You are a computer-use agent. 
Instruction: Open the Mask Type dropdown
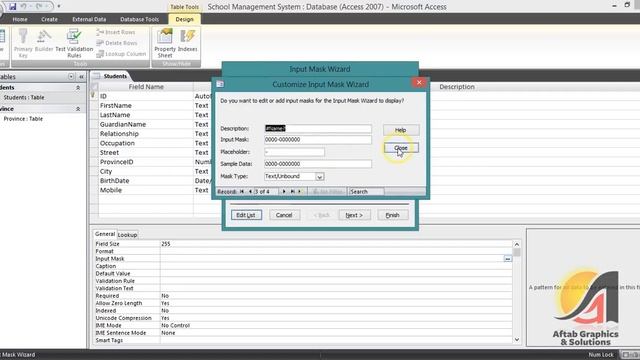pos(320,177)
